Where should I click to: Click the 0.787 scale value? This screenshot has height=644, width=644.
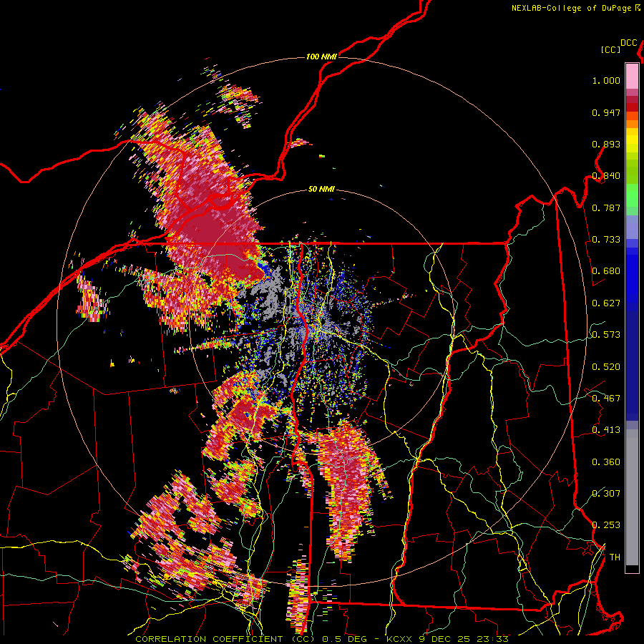point(606,208)
